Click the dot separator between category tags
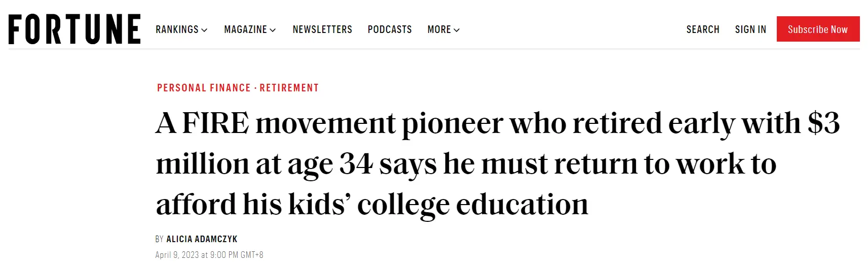Viewport: 868px width, 265px height. (x=255, y=88)
